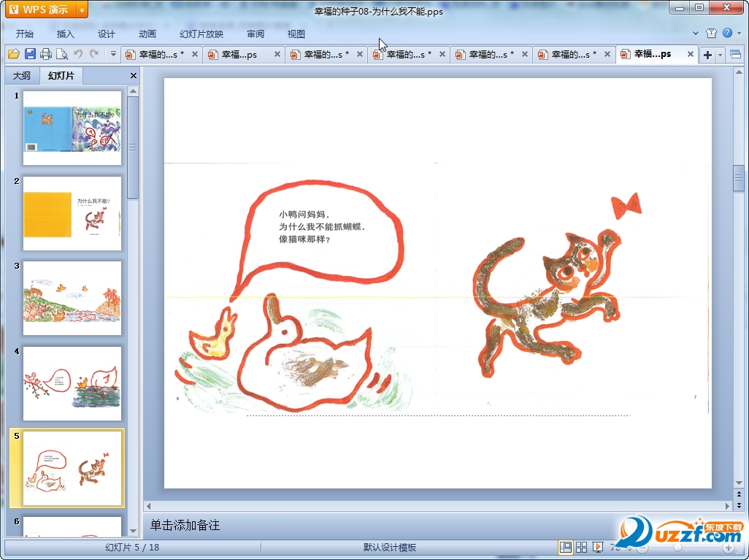This screenshot has width=749, height=560.
Task: Click the Print icon
Action: [x=46, y=54]
